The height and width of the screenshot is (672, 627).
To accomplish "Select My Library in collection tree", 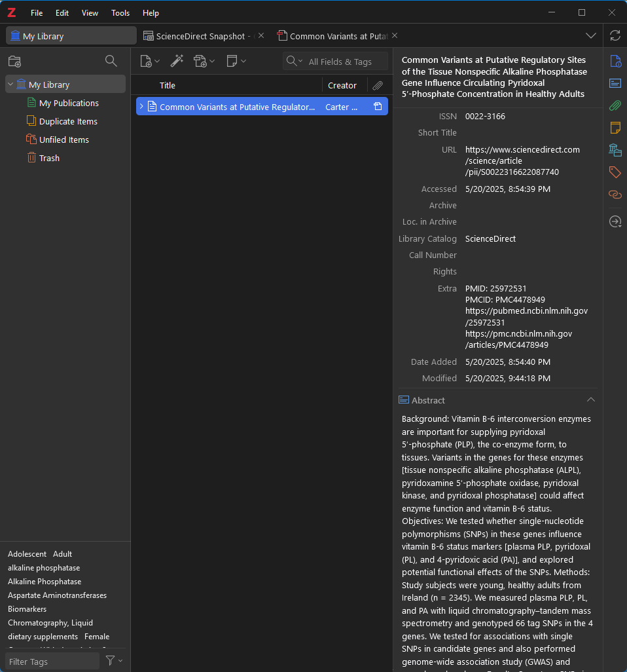I will [x=65, y=84].
